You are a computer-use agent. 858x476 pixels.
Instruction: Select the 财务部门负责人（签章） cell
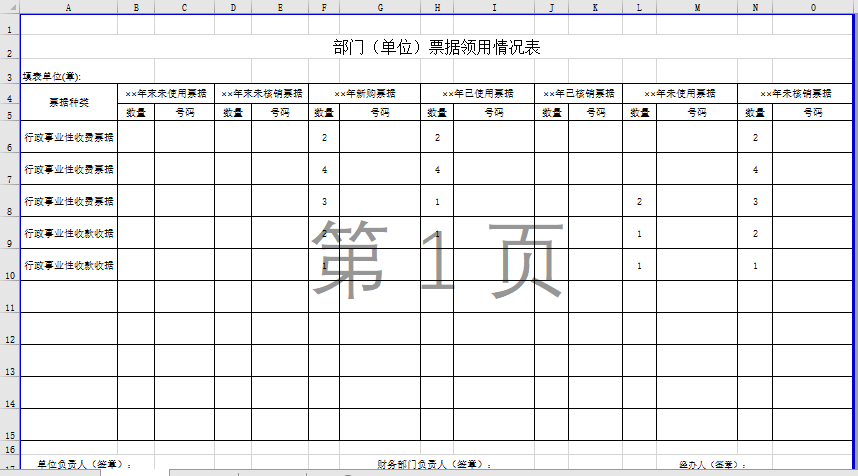pos(434,464)
